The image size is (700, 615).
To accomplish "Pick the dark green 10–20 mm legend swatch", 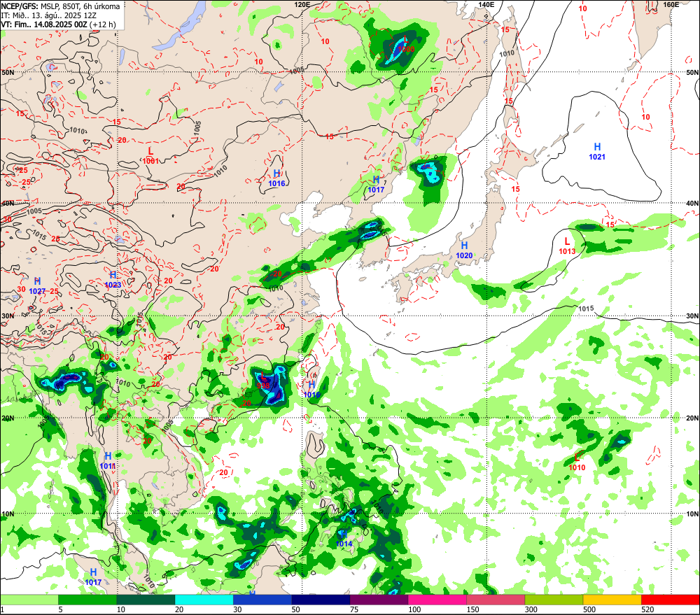I will [x=146, y=600].
